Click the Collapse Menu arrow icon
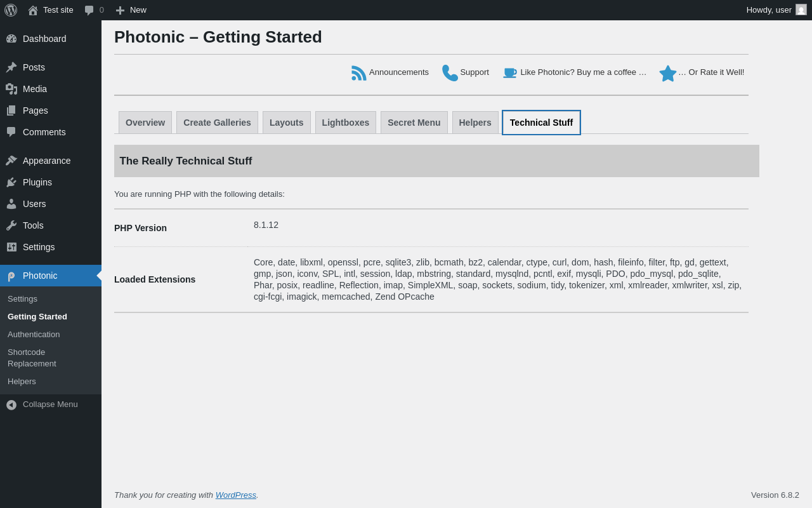The height and width of the screenshot is (508, 812). pyautogui.click(x=11, y=404)
